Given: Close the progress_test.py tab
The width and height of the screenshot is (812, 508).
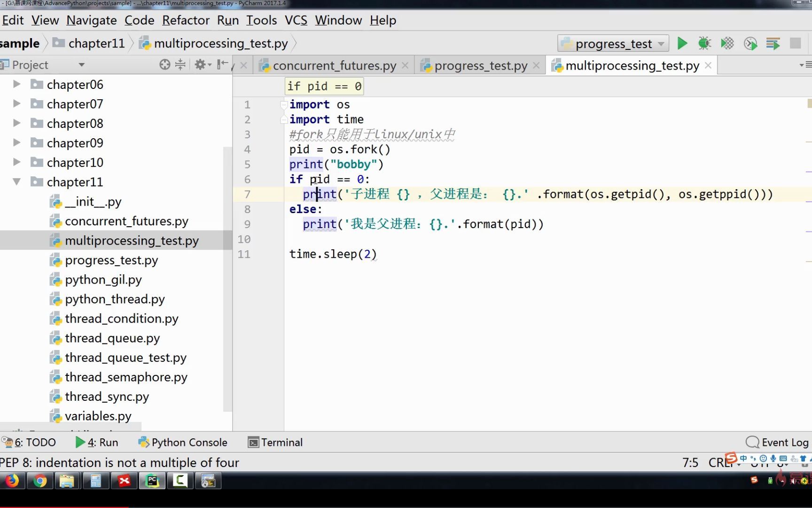Looking at the screenshot, I should pyautogui.click(x=536, y=65).
